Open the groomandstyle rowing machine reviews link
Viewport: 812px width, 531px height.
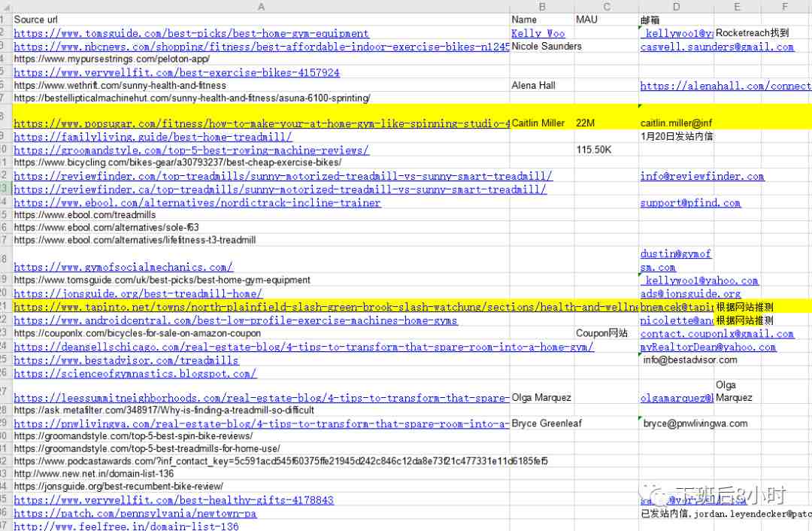point(191,150)
